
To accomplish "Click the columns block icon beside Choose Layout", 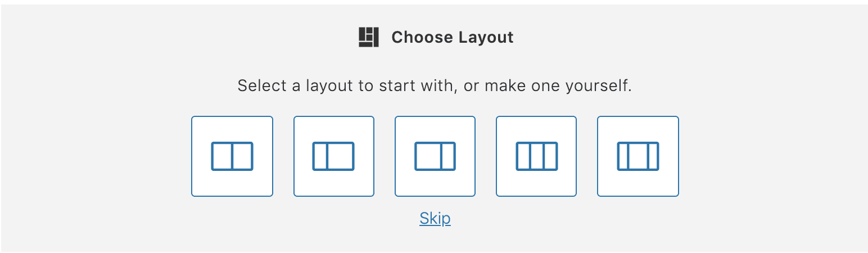I will (369, 37).
